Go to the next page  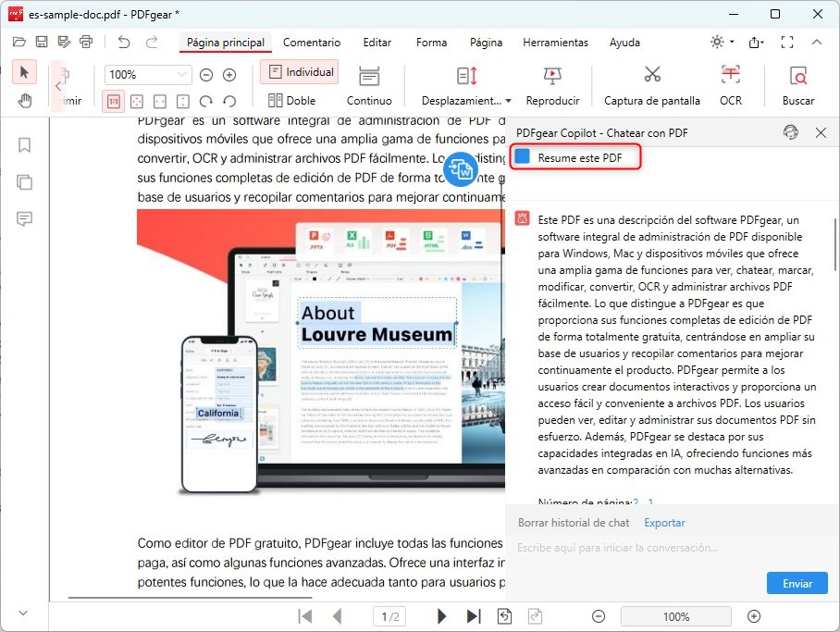[x=441, y=616]
